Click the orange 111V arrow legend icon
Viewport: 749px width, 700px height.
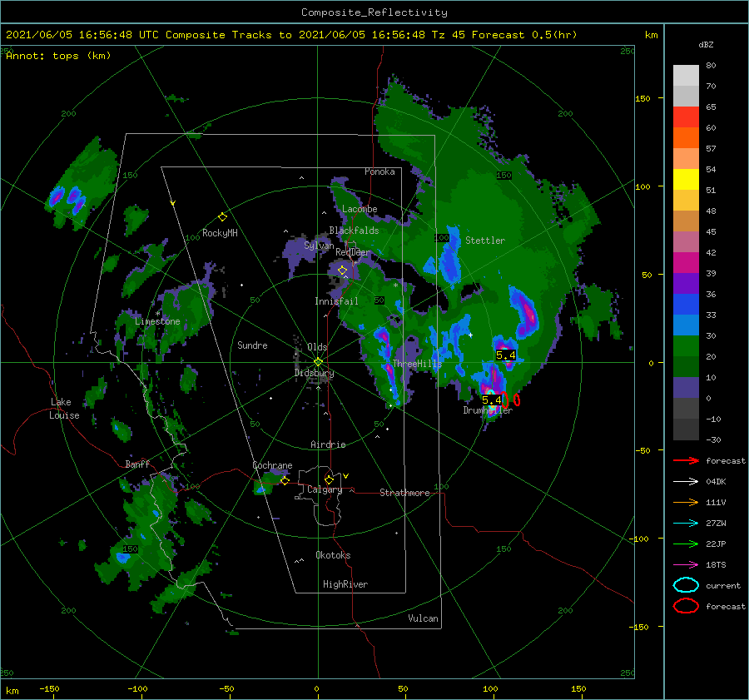[x=686, y=502]
